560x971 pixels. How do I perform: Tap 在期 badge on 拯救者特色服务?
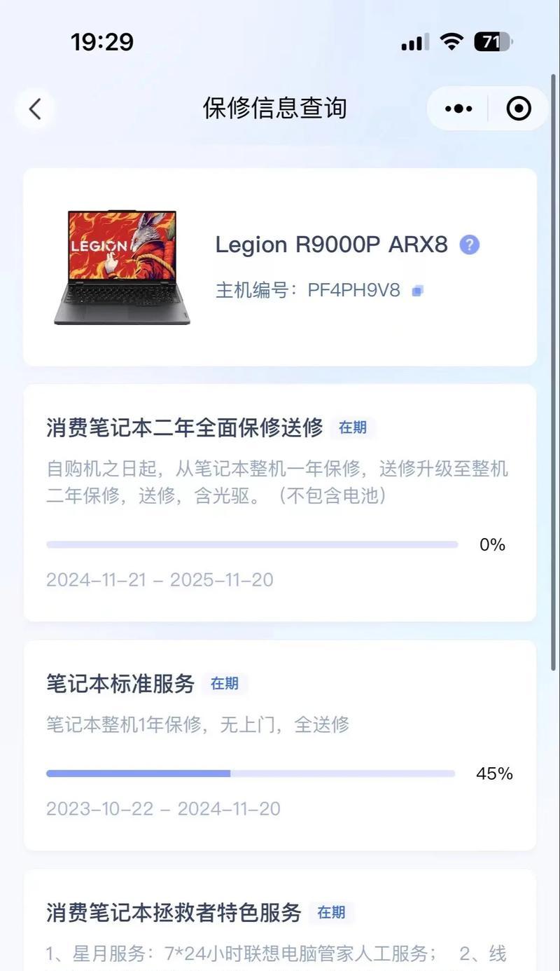click(331, 912)
